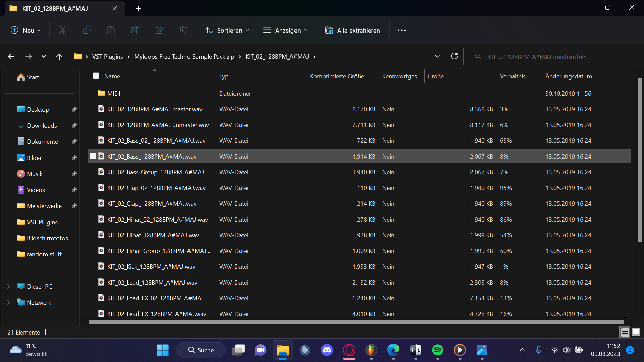Image resolution: width=644 pixels, height=362 pixels.
Task: Open the three-dots more options menu
Action: point(401,31)
